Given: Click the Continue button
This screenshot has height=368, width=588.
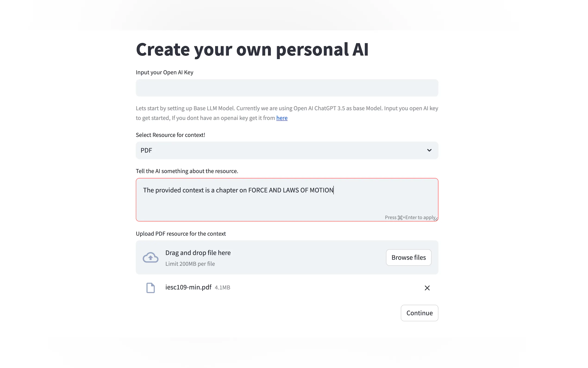Looking at the screenshot, I should [x=419, y=313].
